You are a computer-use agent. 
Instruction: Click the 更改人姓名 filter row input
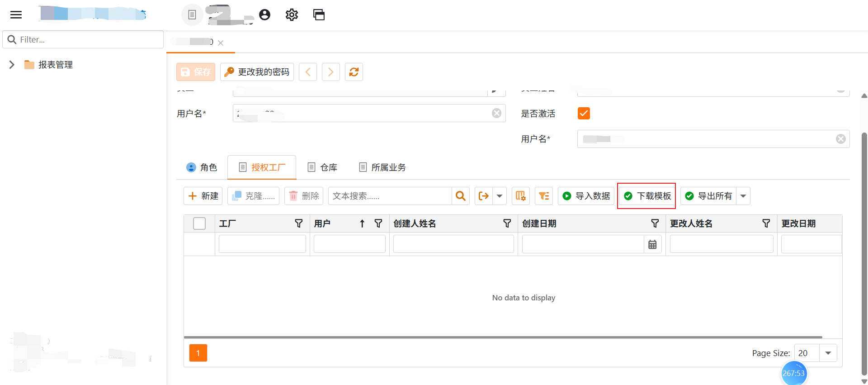tap(722, 244)
